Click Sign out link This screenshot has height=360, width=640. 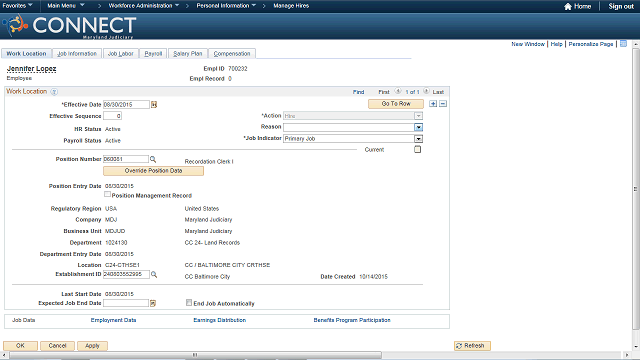click(621, 6)
